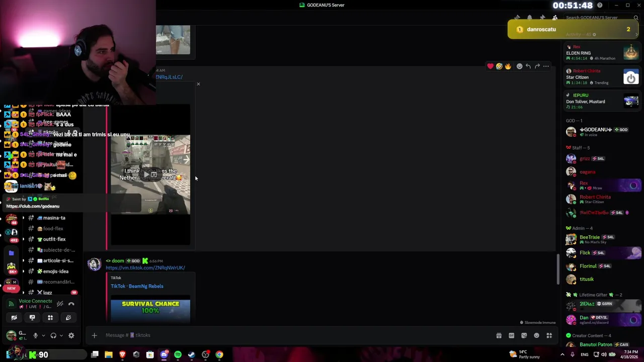Forward the hovered message
Screen dimensions: 644x362
537,66
